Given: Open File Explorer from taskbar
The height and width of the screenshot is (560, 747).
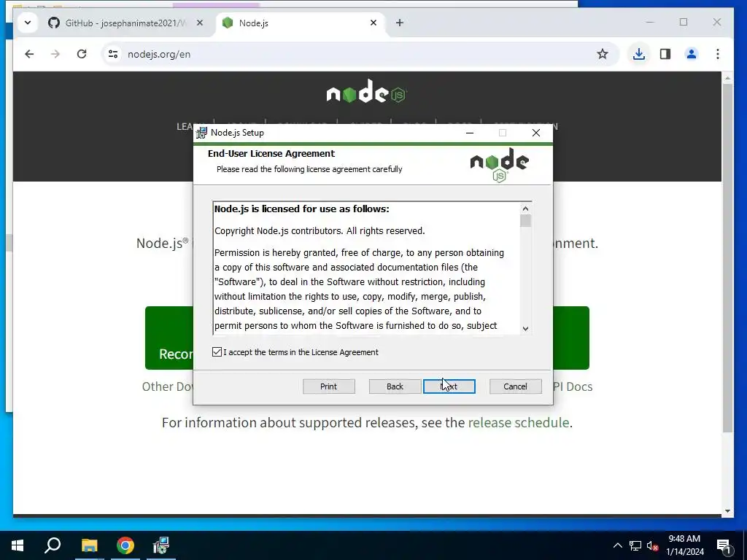Looking at the screenshot, I should [x=89, y=545].
